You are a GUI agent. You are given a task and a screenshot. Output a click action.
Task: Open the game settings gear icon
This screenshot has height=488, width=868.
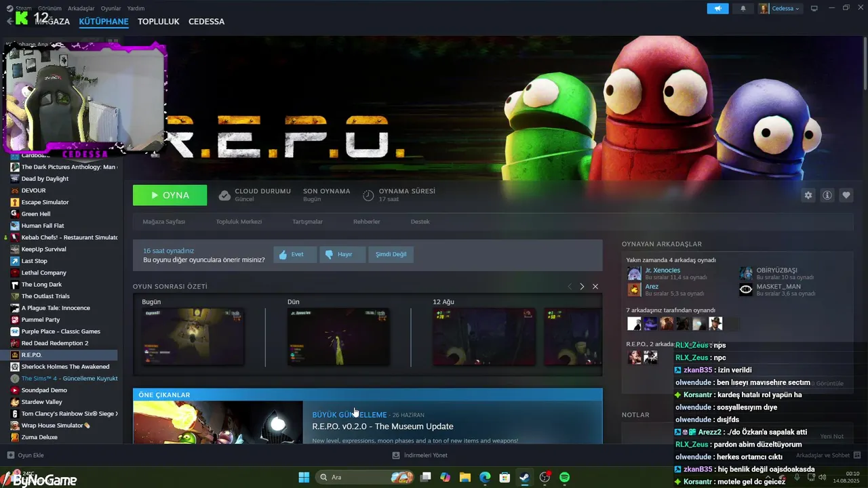coord(808,195)
